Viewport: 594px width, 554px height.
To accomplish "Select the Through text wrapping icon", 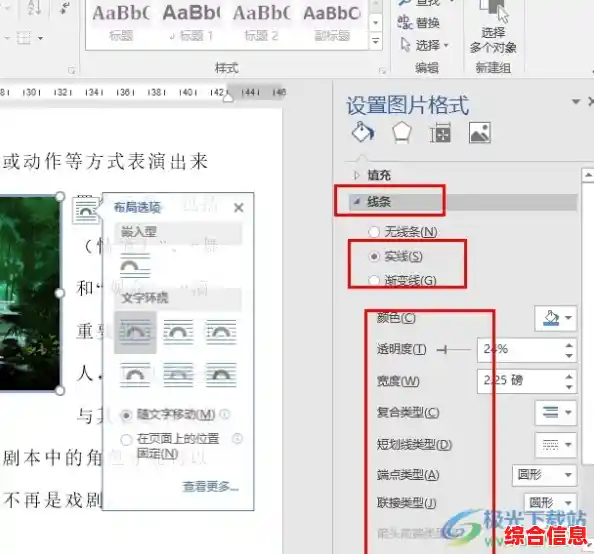I will (x=221, y=332).
